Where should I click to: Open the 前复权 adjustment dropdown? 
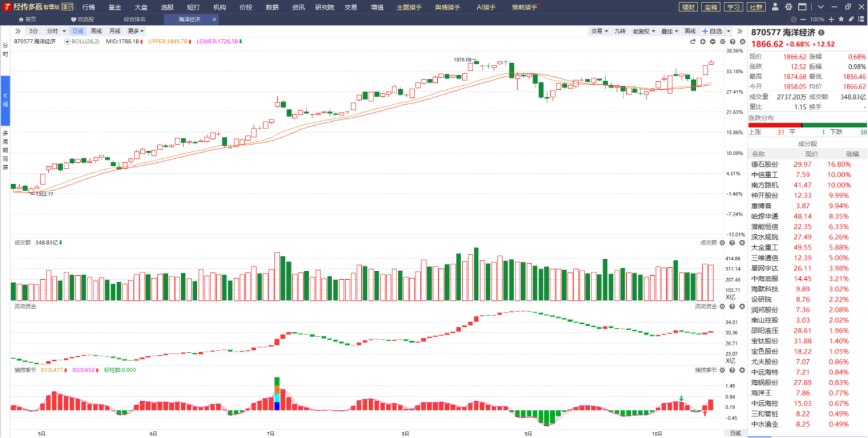(x=642, y=31)
